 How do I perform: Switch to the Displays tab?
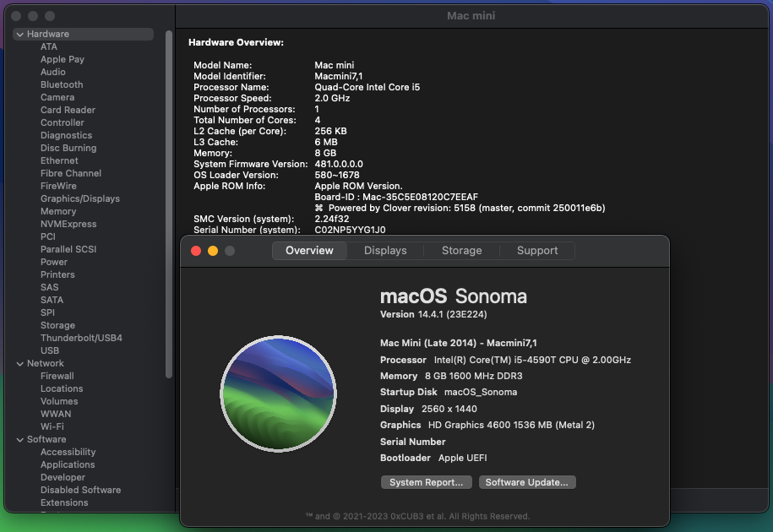click(385, 250)
